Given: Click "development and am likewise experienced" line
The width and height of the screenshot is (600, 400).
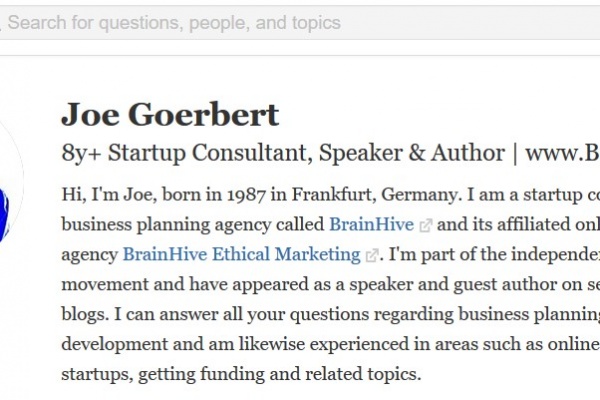Looking at the screenshot, I should 300,346.
